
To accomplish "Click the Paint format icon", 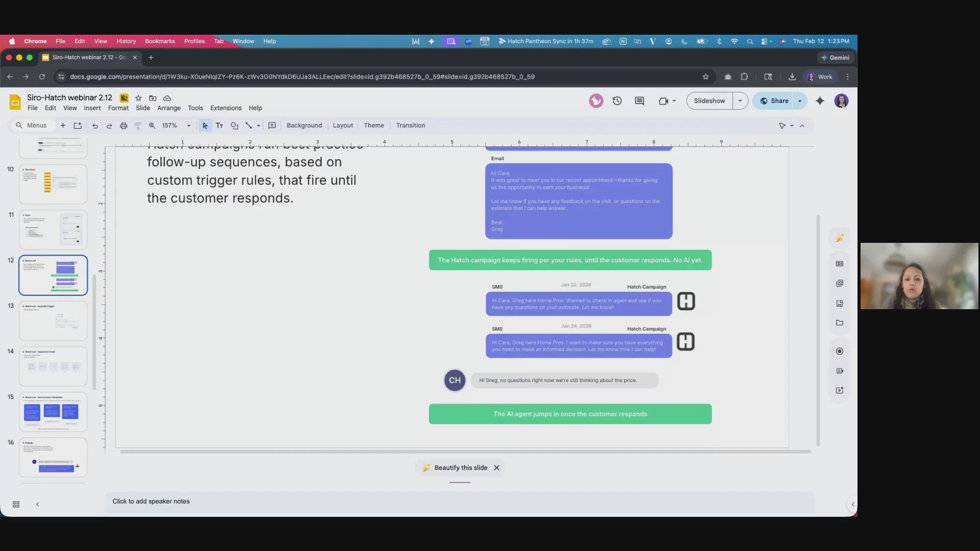I will coord(138,126).
